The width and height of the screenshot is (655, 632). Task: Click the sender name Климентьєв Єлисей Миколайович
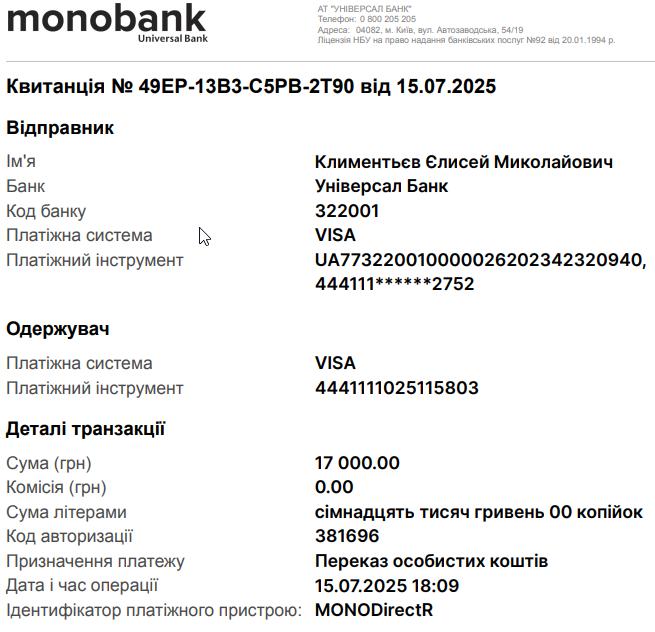click(x=464, y=162)
